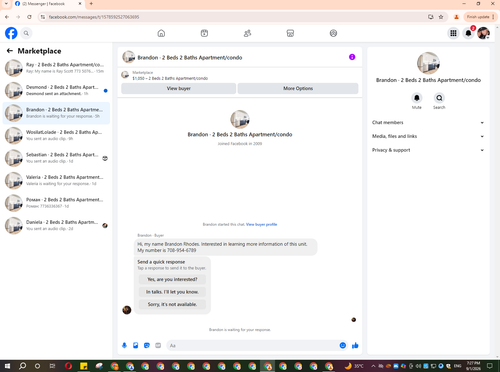This screenshot has height=372, width=500.
Task: Mute the Brandon conversation
Action: (417, 98)
